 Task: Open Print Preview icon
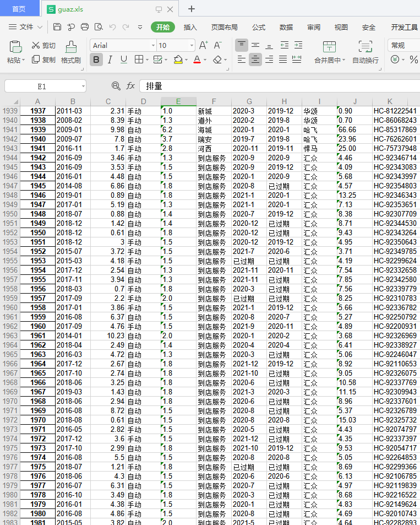tap(99, 27)
